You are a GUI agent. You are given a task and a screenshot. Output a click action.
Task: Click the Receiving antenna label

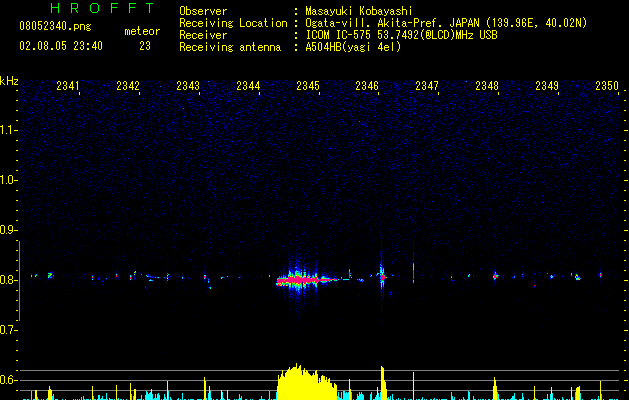coord(230,47)
